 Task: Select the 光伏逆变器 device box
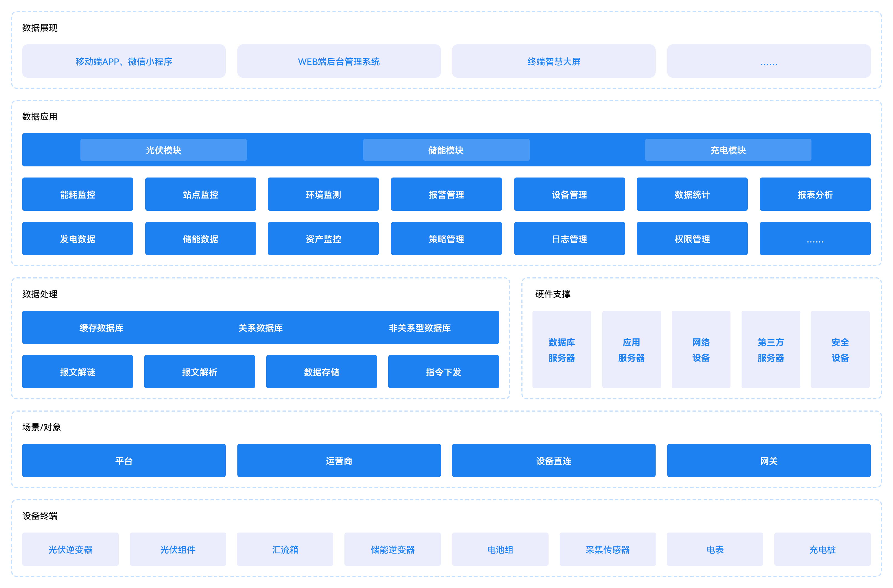click(x=70, y=549)
